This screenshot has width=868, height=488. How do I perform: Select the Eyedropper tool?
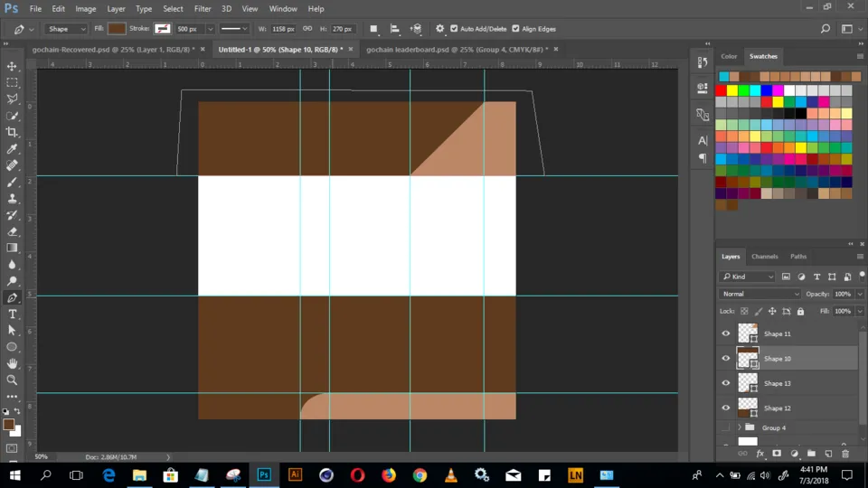pyautogui.click(x=12, y=149)
